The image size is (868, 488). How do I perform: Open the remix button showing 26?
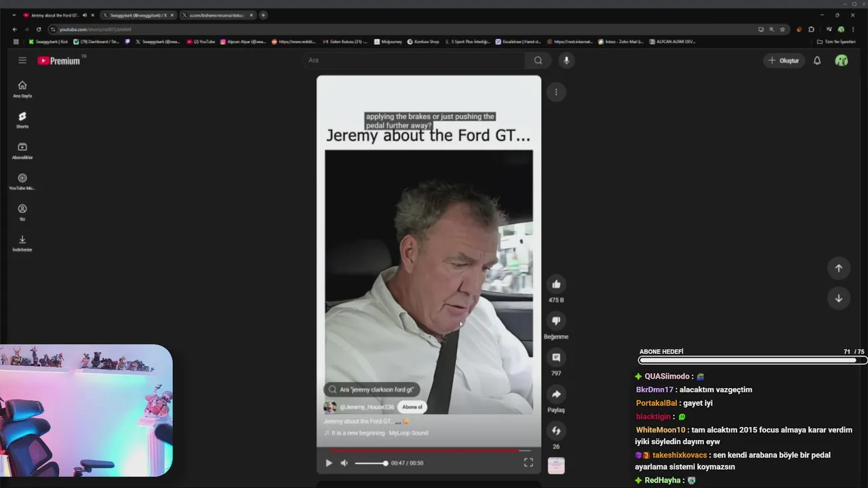click(556, 430)
